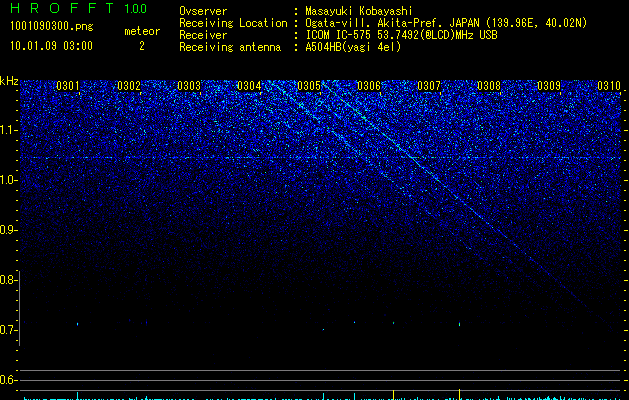Image resolution: width=629 pixels, height=400 pixels.
Task: Click the 0307 time marker
Action: [x=429, y=86]
